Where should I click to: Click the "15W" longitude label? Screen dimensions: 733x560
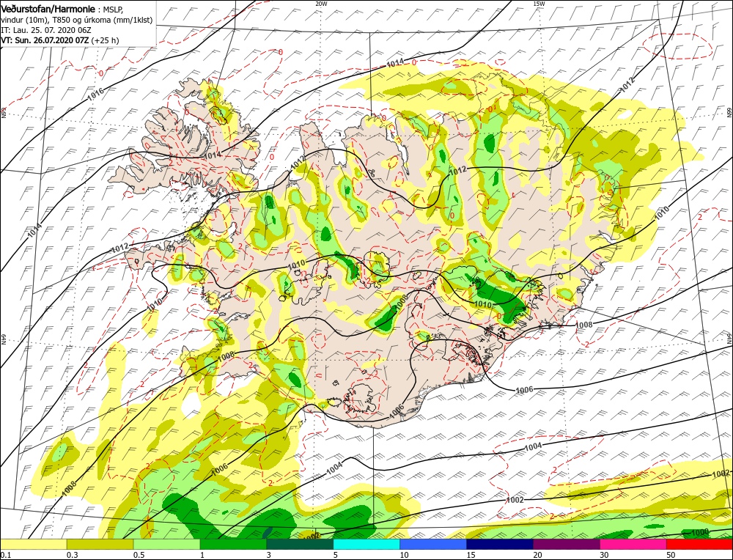[539, 3]
